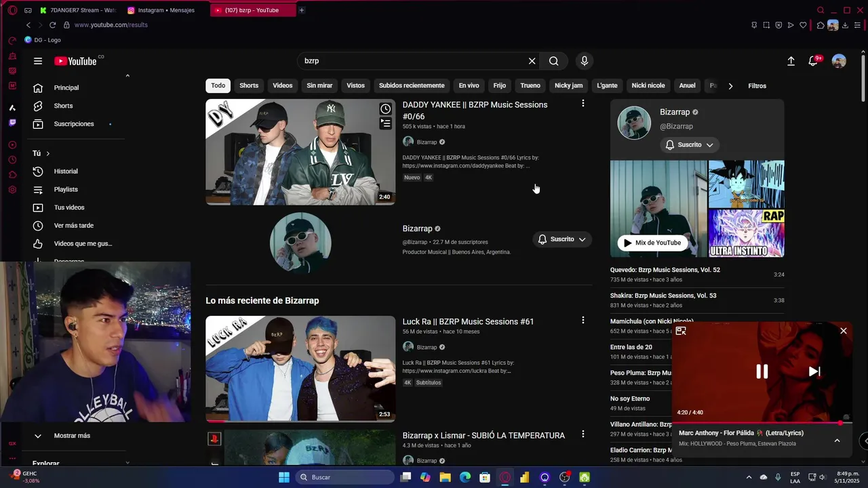The height and width of the screenshot is (488, 868).
Task: Seek on the miniplayer progress bar
Action: pos(762,423)
